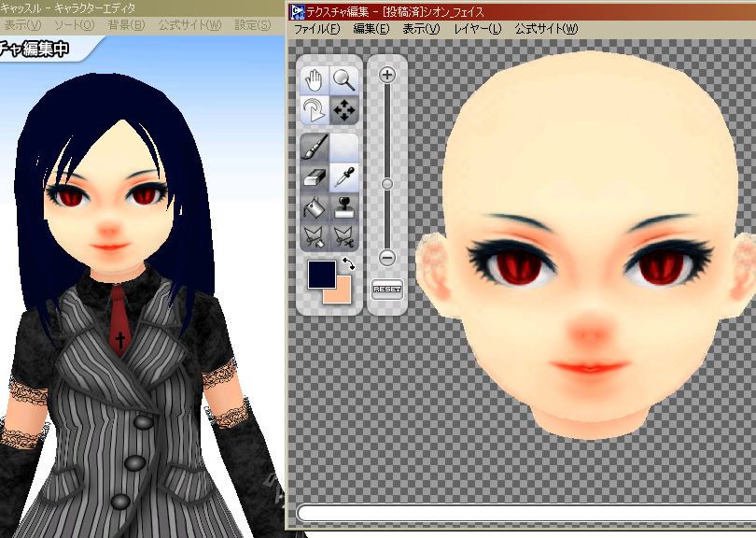
Task: Open the レイヤー(L) menu
Action: pyautogui.click(x=477, y=30)
